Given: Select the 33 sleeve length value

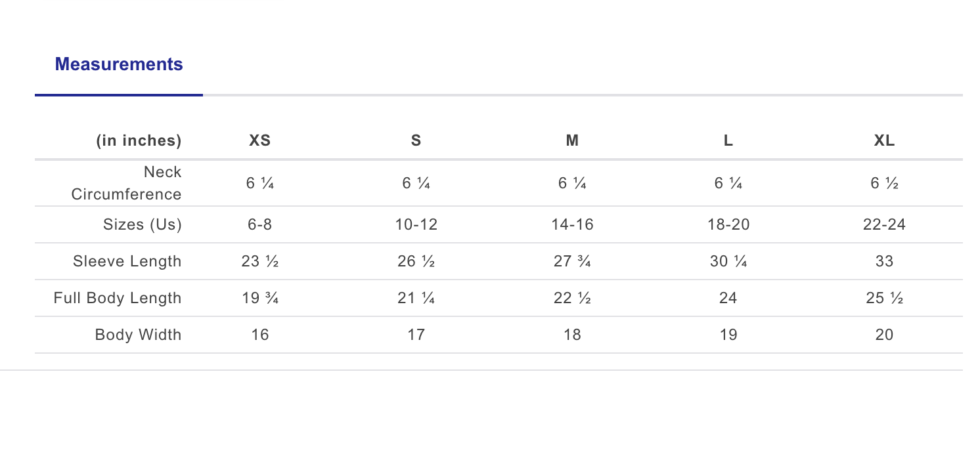Looking at the screenshot, I should tap(884, 261).
